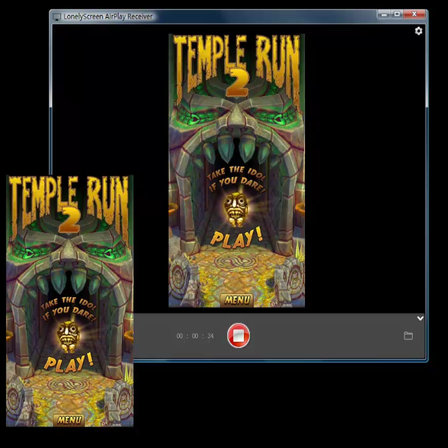Close the LonelyScreen AirPlay Receiver window
Screen dimensions: 448x448
tap(414, 14)
